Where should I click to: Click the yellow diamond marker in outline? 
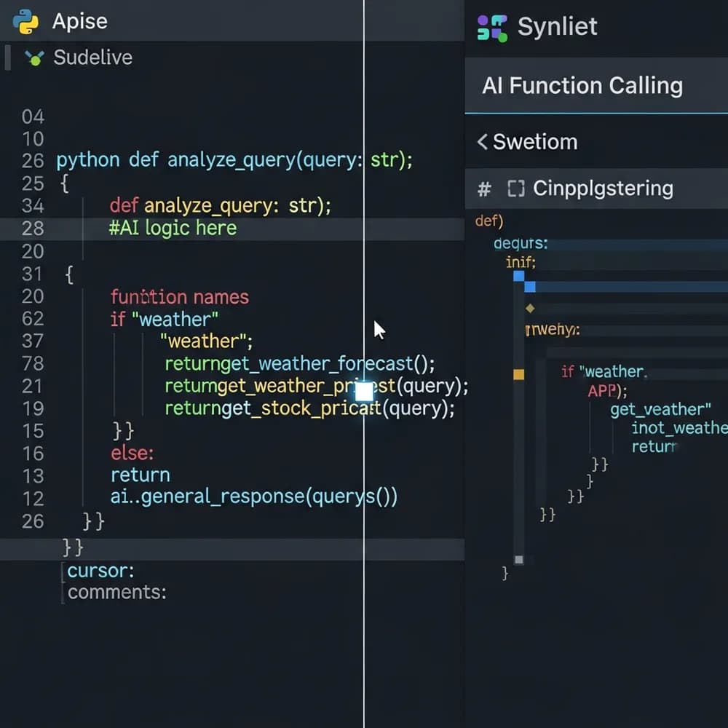(x=530, y=308)
